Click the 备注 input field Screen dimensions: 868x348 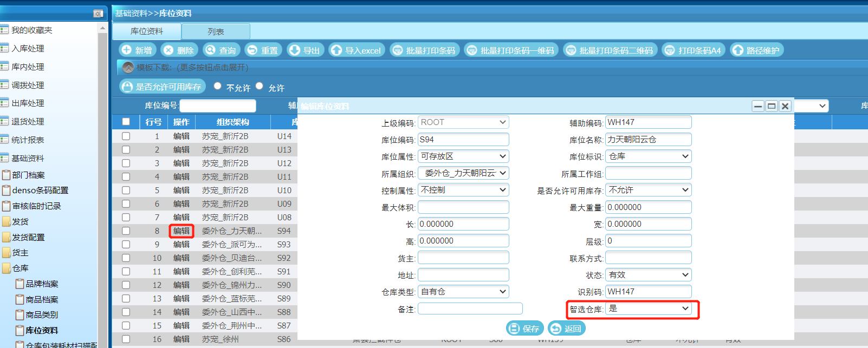[x=470, y=308]
